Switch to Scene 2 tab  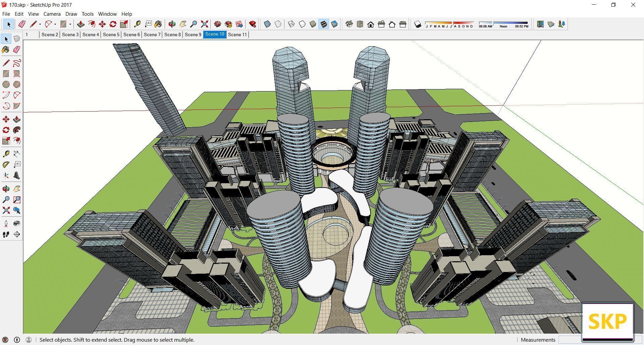50,34
